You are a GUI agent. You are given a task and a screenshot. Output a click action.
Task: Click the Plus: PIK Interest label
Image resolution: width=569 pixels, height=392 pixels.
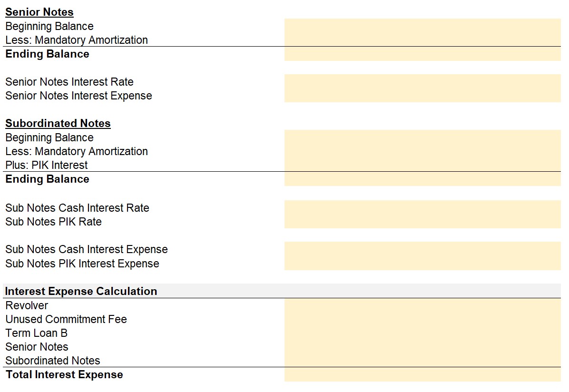pyautogui.click(x=47, y=165)
